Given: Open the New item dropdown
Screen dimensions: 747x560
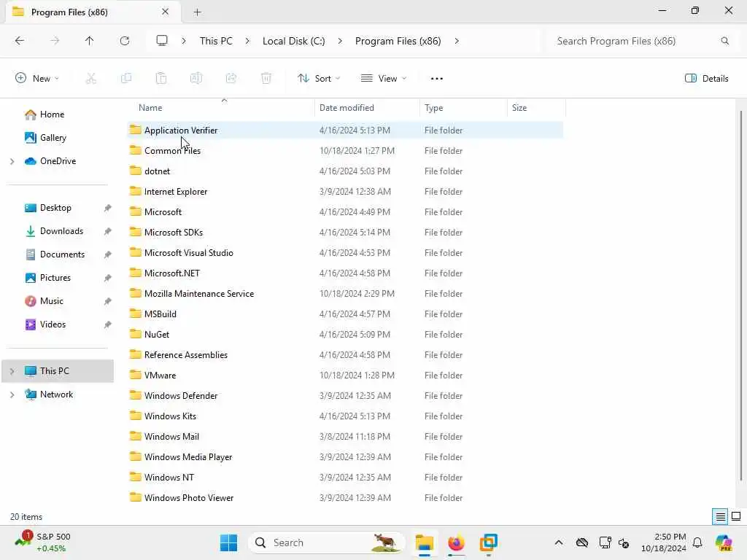Looking at the screenshot, I should (x=37, y=79).
